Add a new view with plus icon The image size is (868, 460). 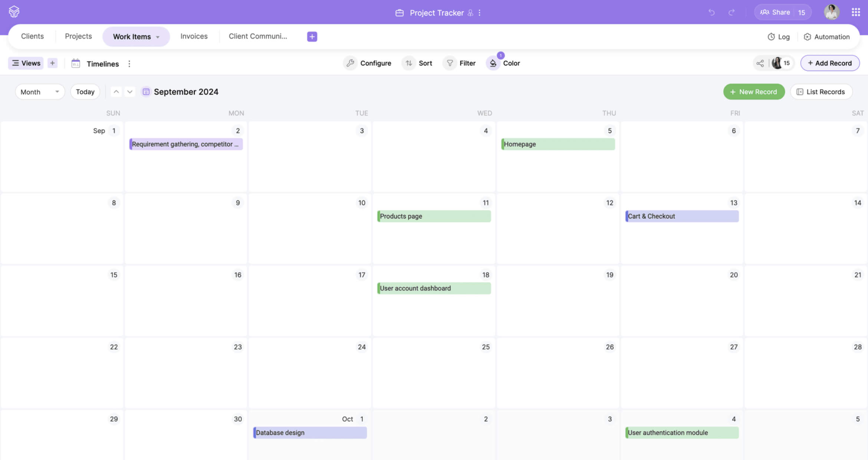[x=52, y=63]
